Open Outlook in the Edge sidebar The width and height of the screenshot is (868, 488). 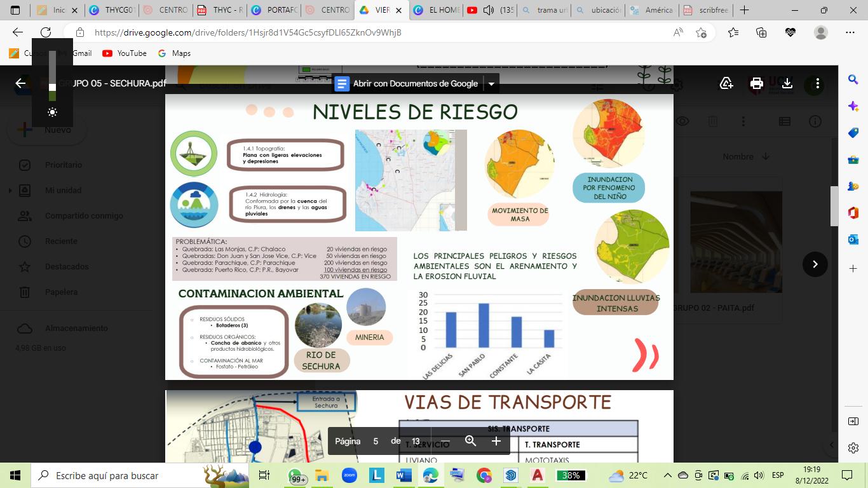[853, 240]
